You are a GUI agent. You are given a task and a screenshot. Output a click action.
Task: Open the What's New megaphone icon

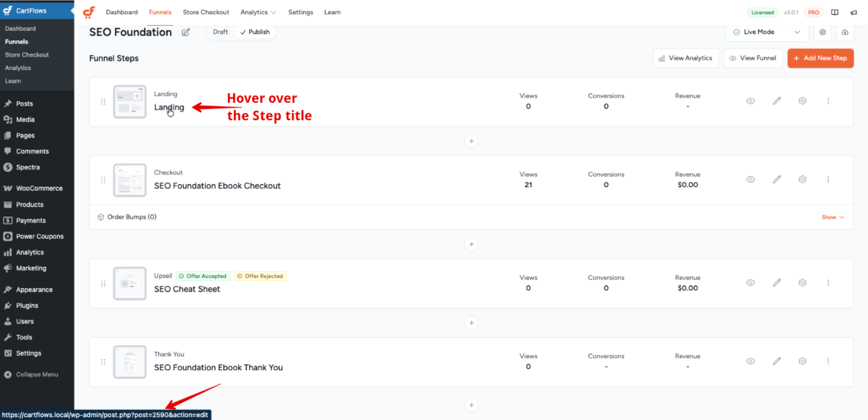tap(854, 12)
